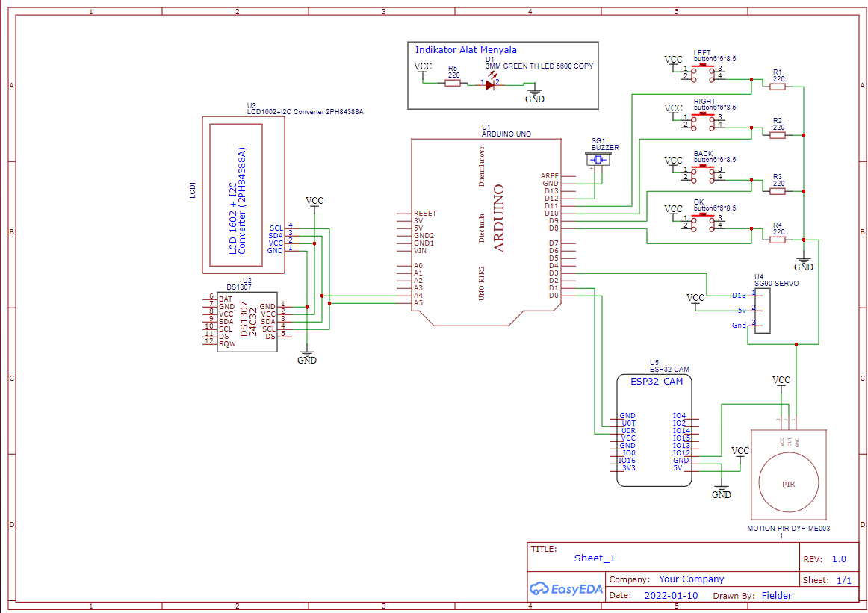
Task: Select the sheet count "1/1"
Action: 844,580
